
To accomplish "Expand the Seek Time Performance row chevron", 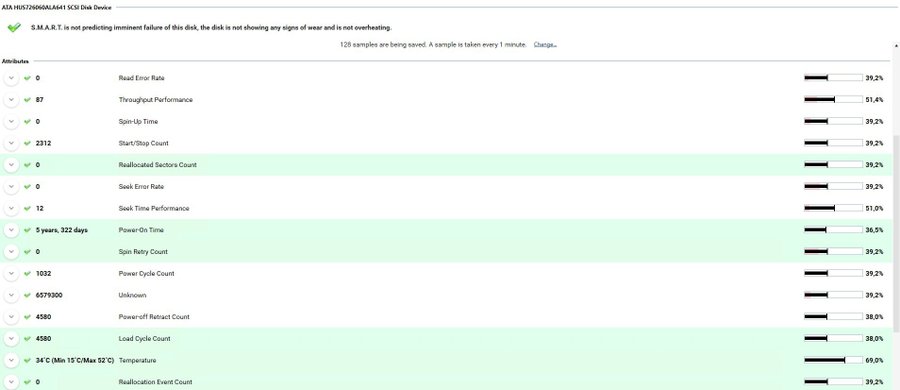I will point(11,208).
